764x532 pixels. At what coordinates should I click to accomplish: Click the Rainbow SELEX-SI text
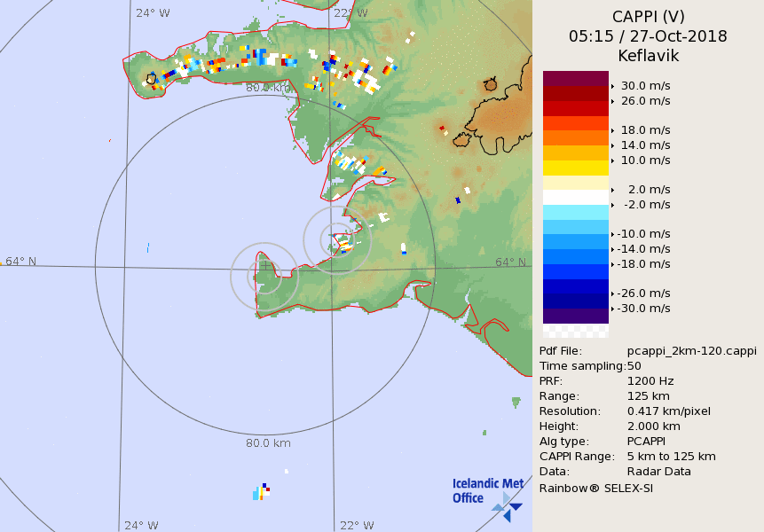point(596,487)
